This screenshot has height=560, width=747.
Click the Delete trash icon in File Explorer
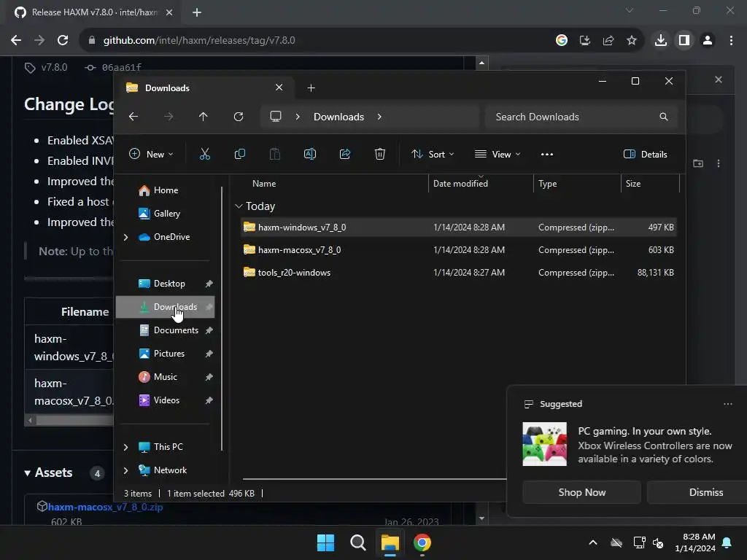pyautogui.click(x=379, y=154)
